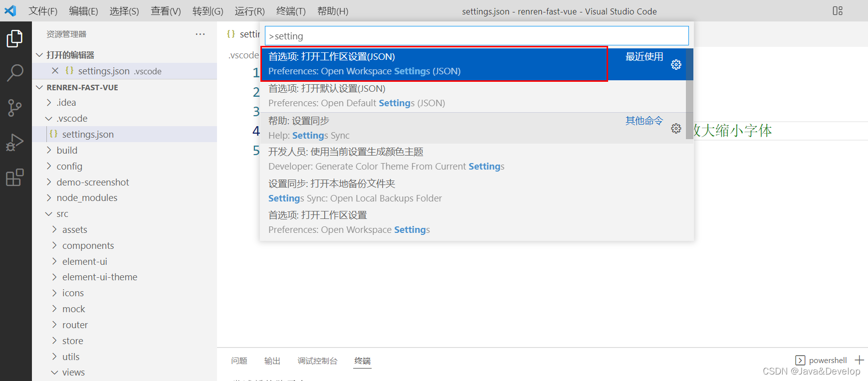Image resolution: width=868 pixels, height=381 pixels.
Task: Click the gear icon for Open Workspace Settings (JSON)
Action: [676, 64]
